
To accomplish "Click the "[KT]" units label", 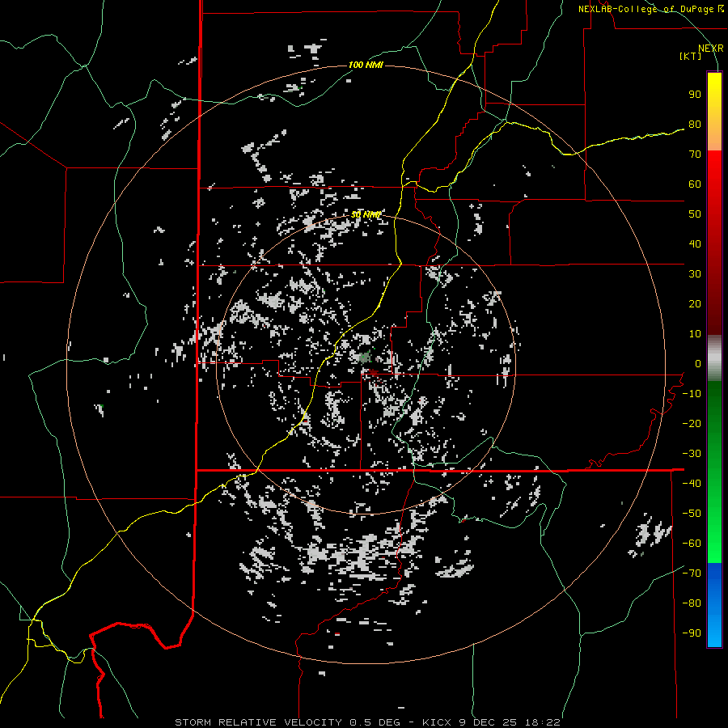I will 691,56.
